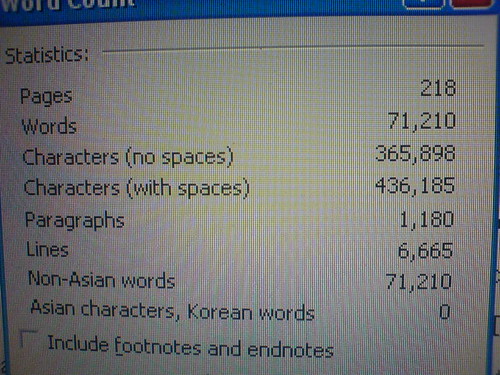The image size is (500, 375).
Task: Select the Words row label
Action: [49, 126]
